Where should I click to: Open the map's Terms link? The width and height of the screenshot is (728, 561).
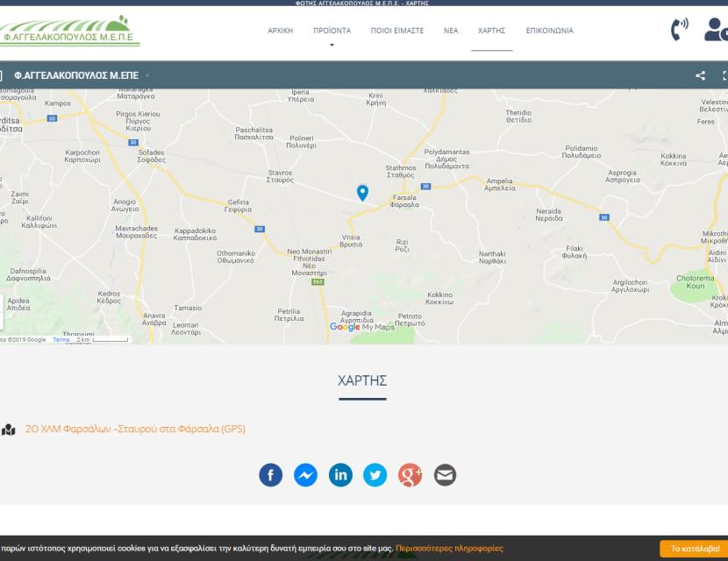[61, 339]
